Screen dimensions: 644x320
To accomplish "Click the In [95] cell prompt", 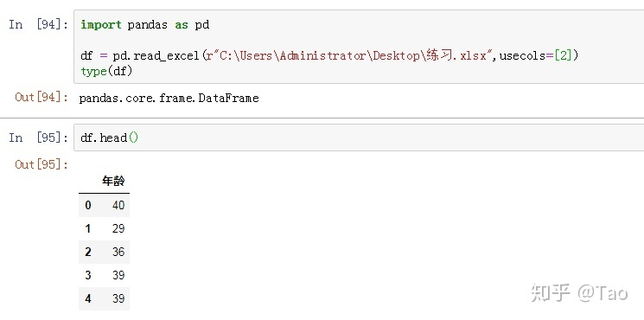I will (x=39, y=138).
